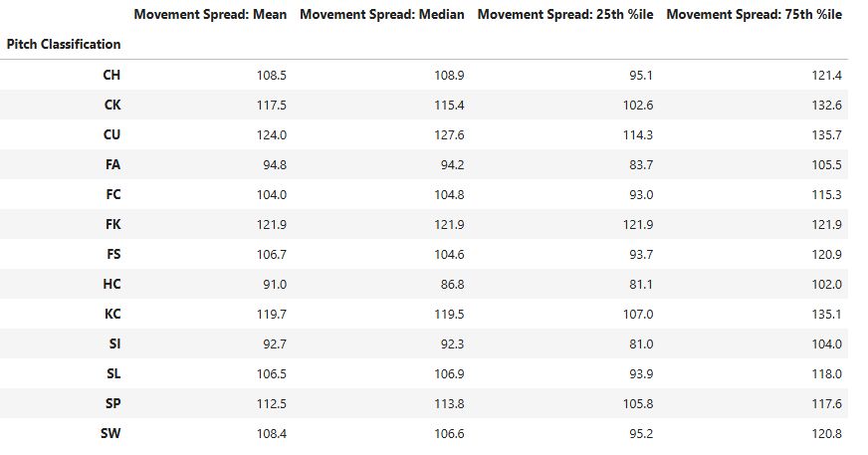
Task: Click the Pitch Classification index label
Action: pyautogui.click(x=63, y=44)
